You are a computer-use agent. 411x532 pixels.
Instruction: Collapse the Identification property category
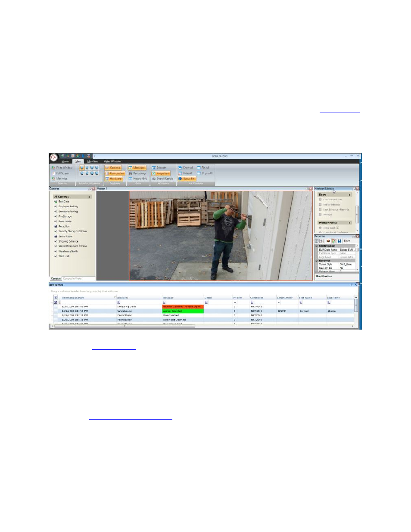pyautogui.click(x=317, y=246)
